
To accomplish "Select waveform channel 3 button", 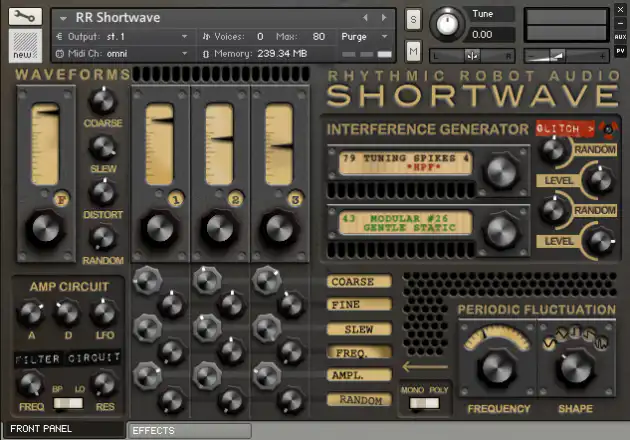I will click(295, 199).
